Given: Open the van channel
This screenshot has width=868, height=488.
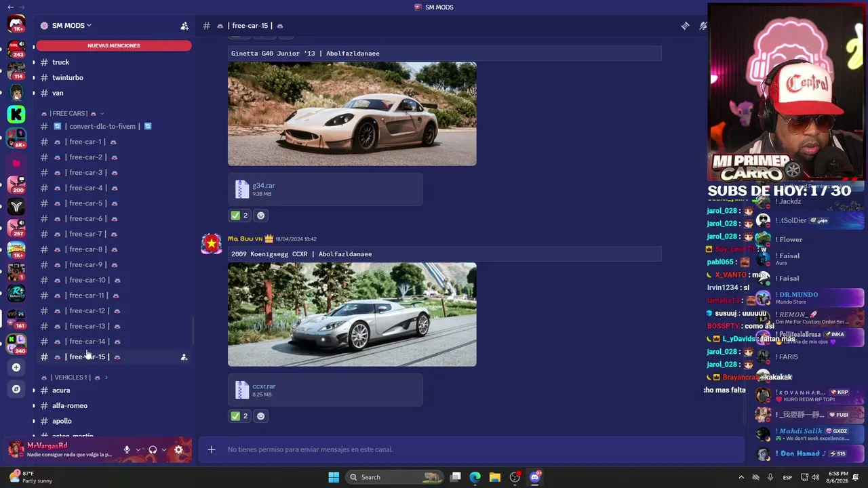Looking at the screenshot, I should (x=114, y=93).
